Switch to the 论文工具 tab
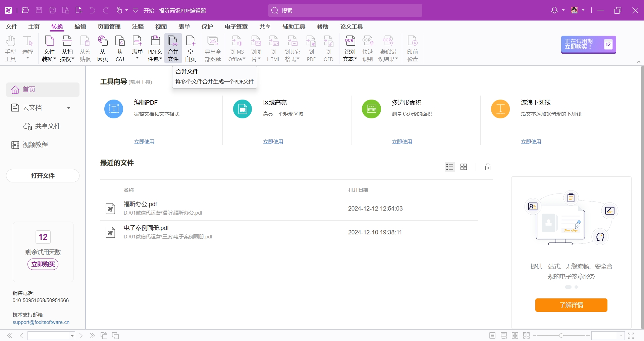This screenshot has height=341, width=644. (x=352, y=26)
